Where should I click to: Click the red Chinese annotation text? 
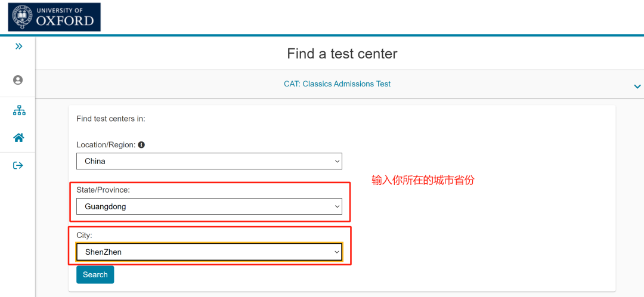pyautogui.click(x=423, y=180)
